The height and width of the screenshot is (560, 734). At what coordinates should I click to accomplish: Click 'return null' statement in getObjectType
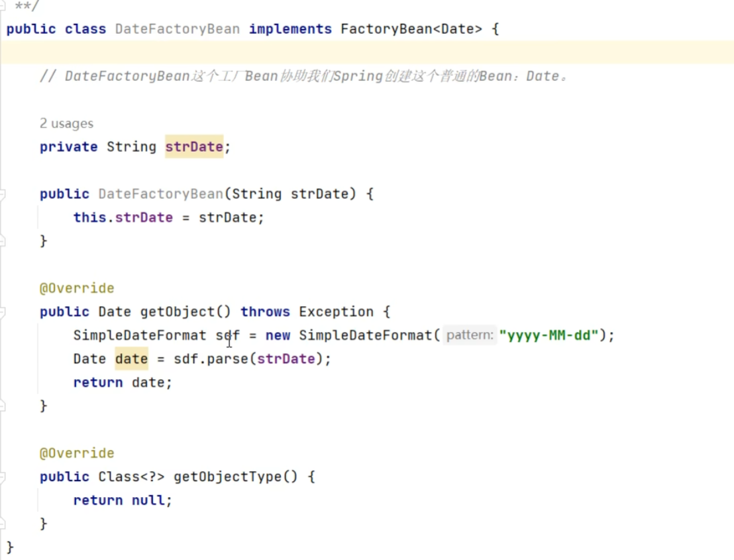[123, 500]
